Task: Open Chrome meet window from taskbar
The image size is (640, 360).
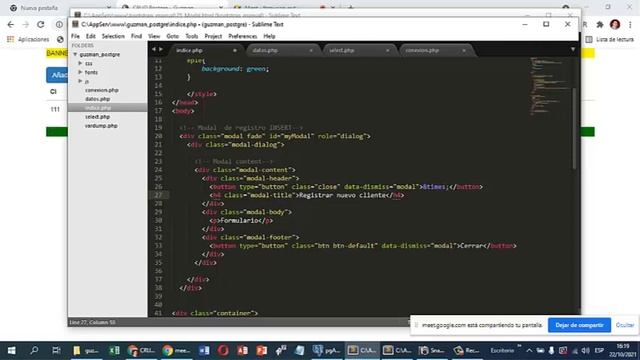Action: [x=176, y=350]
